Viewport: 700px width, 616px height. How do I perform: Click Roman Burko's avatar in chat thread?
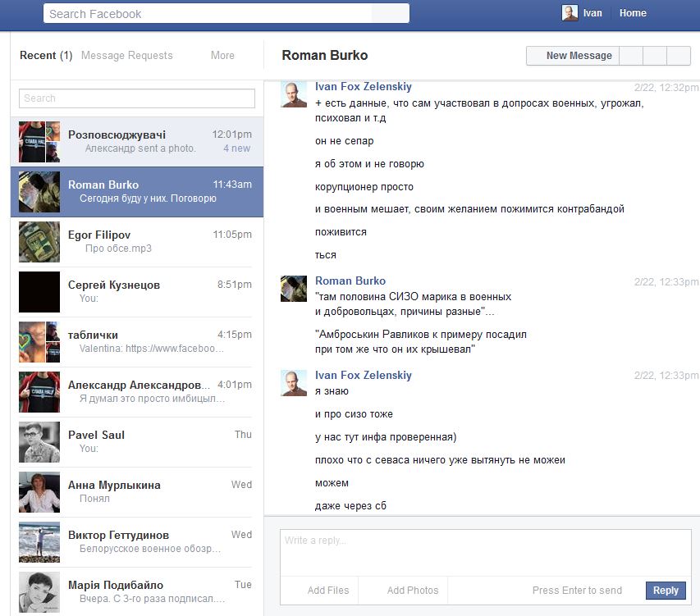(x=294, y=288)
